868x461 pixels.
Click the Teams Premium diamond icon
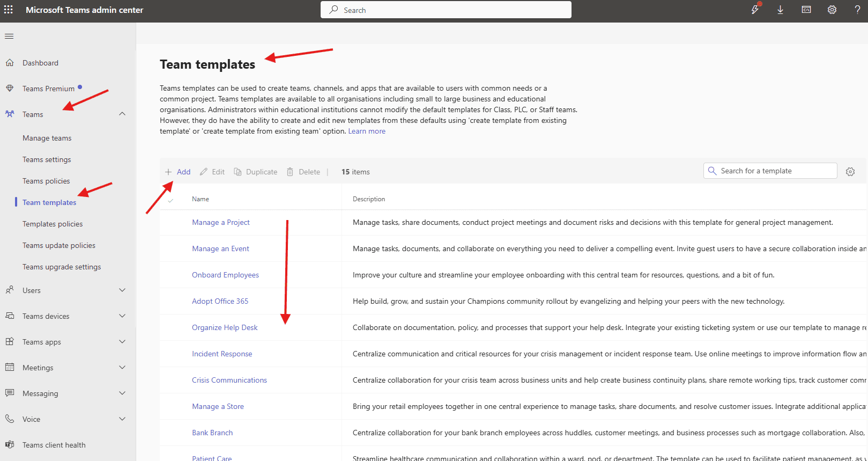[10, 89]
